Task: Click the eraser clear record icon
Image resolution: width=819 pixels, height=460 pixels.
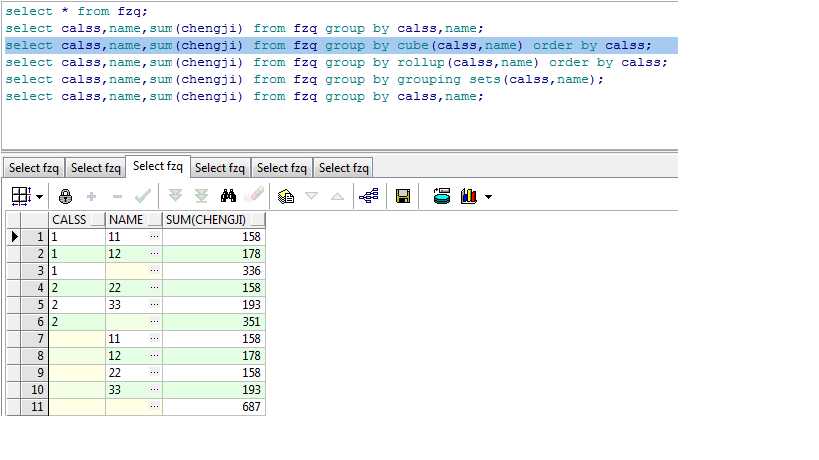Action: tap(254, 196)
